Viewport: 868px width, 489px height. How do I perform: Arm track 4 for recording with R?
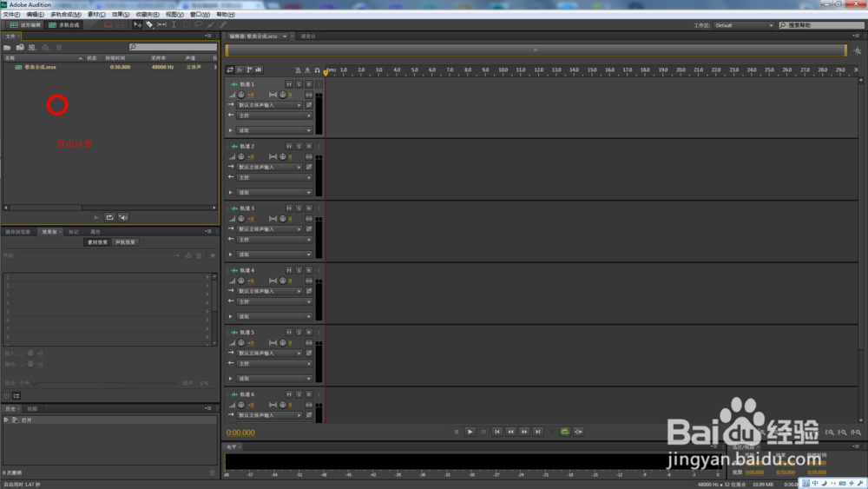coord(309,270)
